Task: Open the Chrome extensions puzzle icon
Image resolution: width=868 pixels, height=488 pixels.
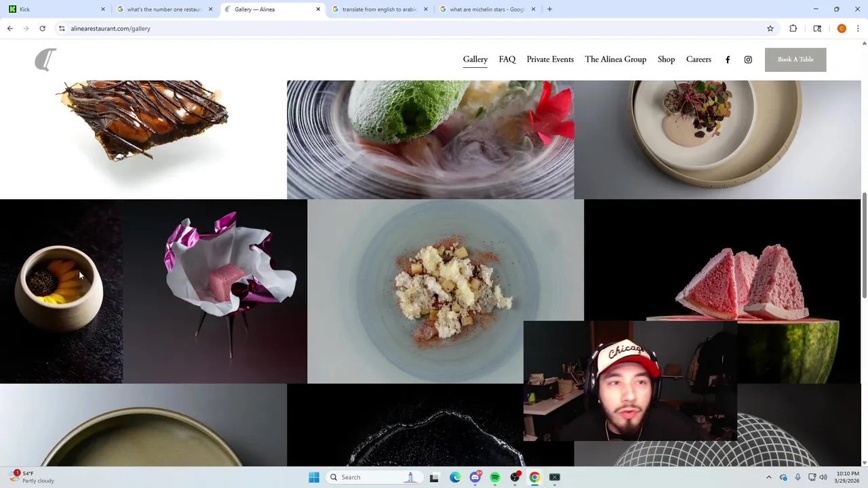Action: pos(793,28)
